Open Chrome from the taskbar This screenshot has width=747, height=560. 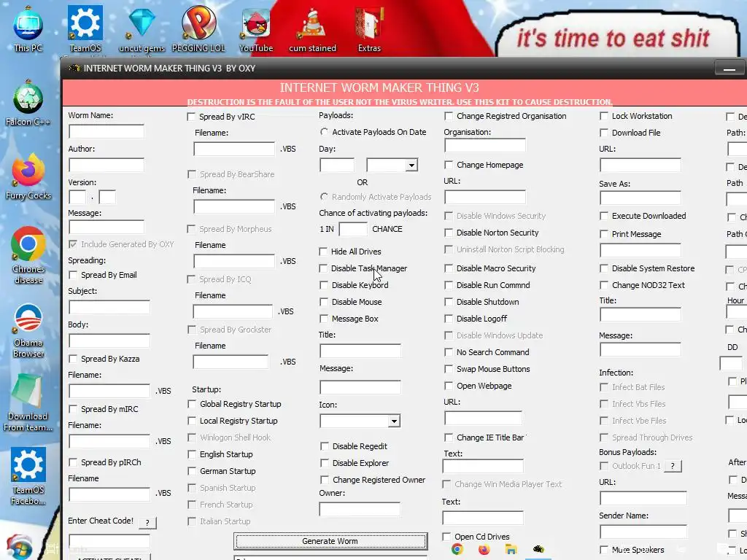457,550
